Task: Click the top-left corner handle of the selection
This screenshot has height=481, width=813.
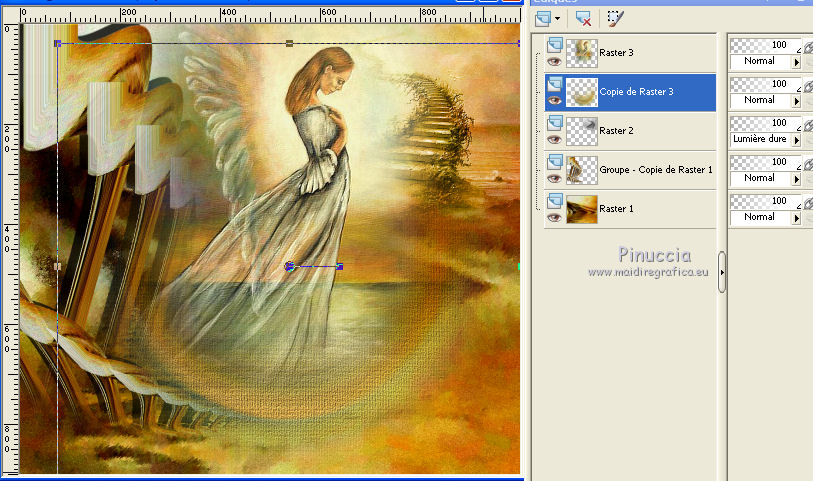Action: [x=58, y=44]
